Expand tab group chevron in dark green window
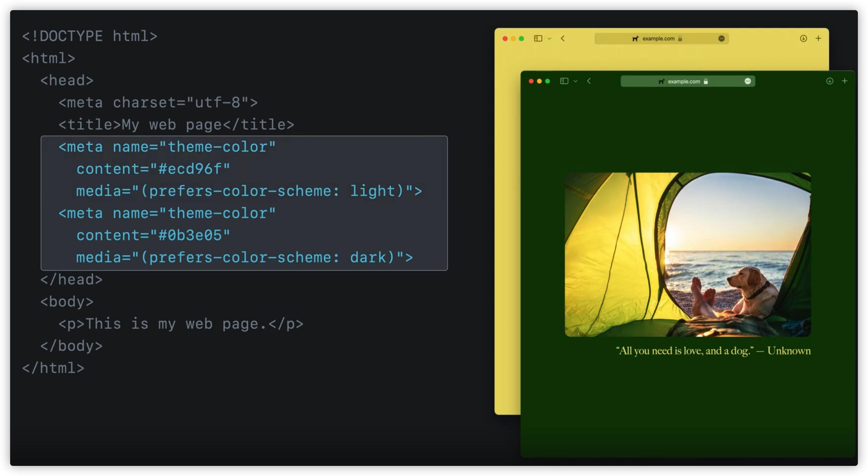This screenshot has height=476, width=868. [575, 81]
